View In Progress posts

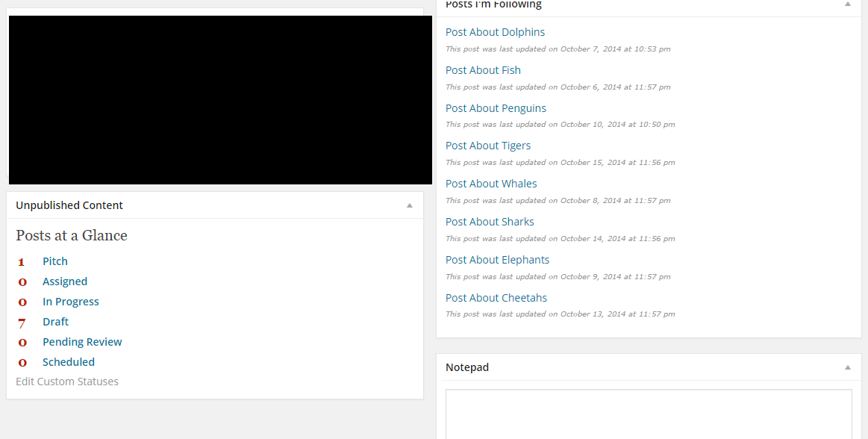click(x=71, y=302)
